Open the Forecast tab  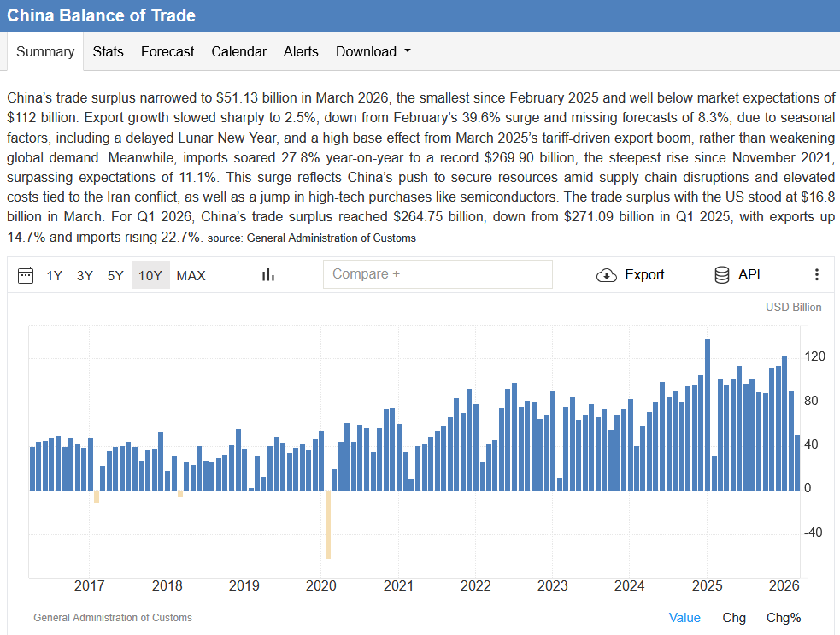[x=167, y=51]
